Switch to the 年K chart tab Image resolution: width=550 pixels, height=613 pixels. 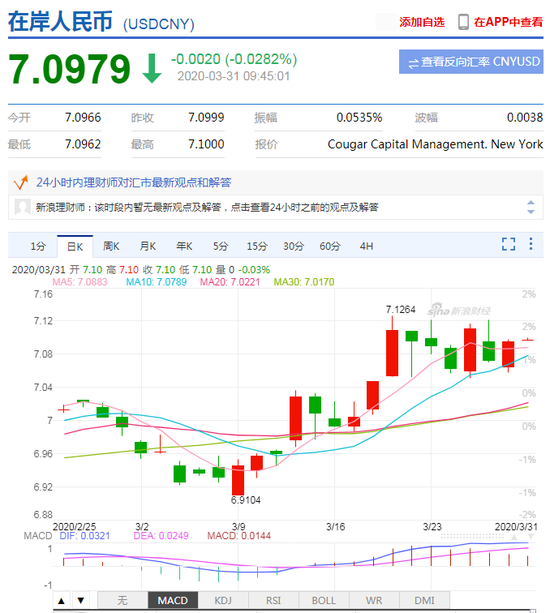coord(184,246)
